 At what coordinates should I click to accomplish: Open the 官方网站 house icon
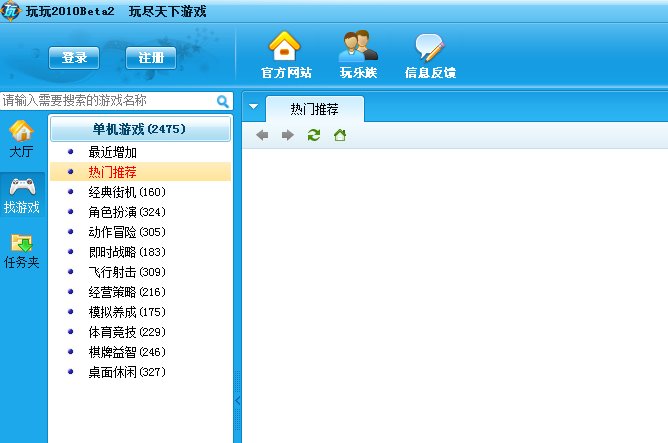(285, 47)
